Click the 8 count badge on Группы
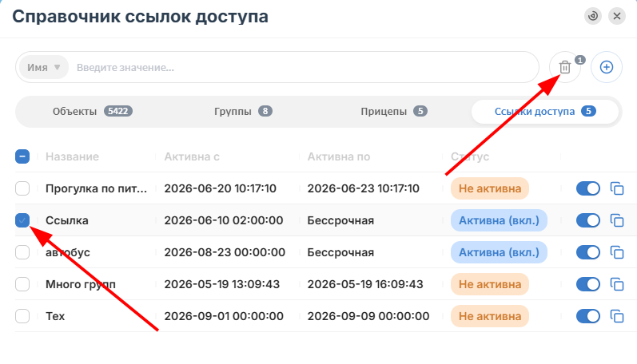637x364 pixels. click(265, 111)
